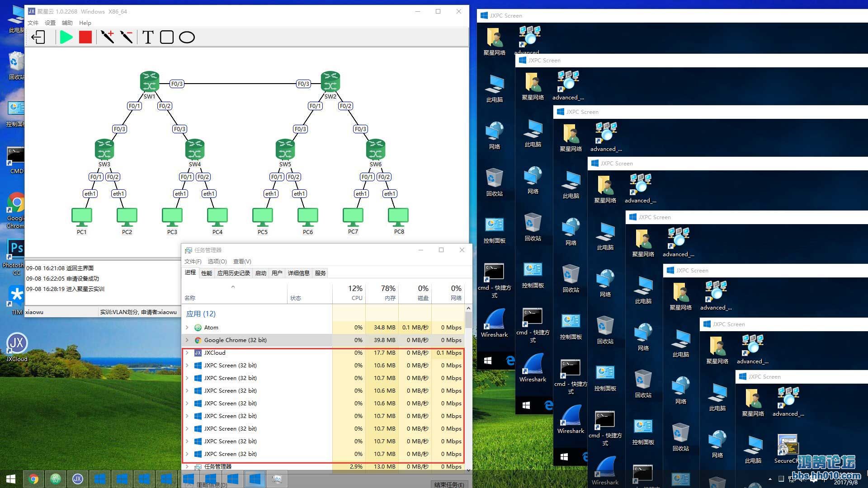The width and height of the screenshot is (868, 488).
Task: Open the 文件 menu in 聚星云 window
Action: [33, 23]
